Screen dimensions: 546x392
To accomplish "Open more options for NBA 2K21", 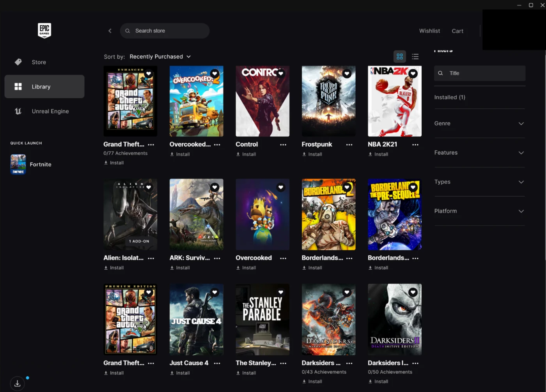I will click(x=415, y=145).
